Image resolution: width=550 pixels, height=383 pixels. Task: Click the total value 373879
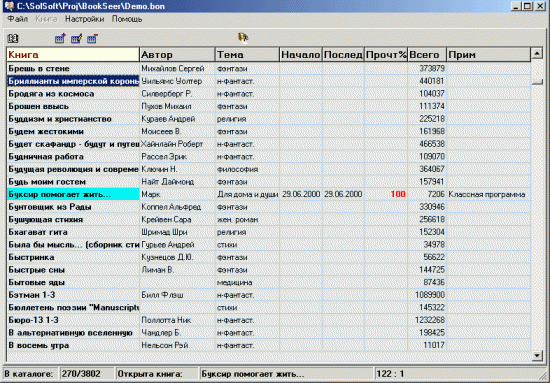tap(432, 68)
